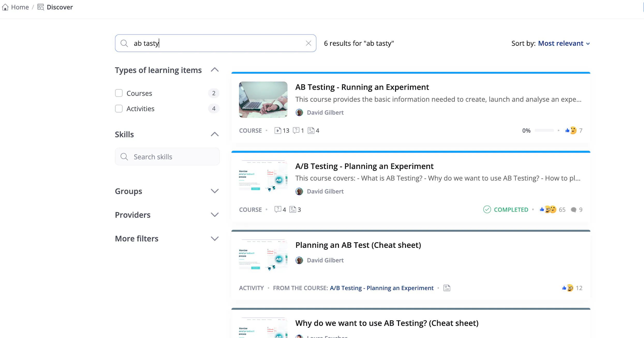Open Planning an AB Test (Cheat sheet)
This screenshot has height=338, width=644.
[x=358, y=245]
